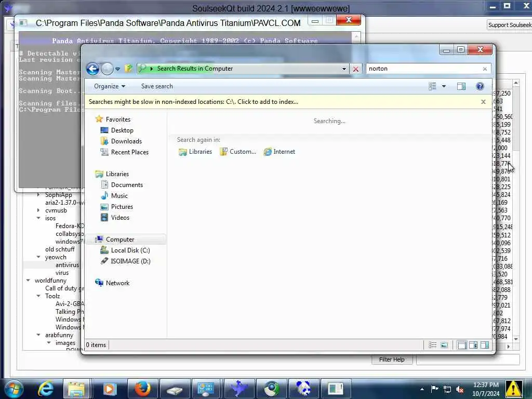The width and height of the screenshot is (532, 399).
Task: Dismiss the slow search information bar
Action: (x=483, y=102)
